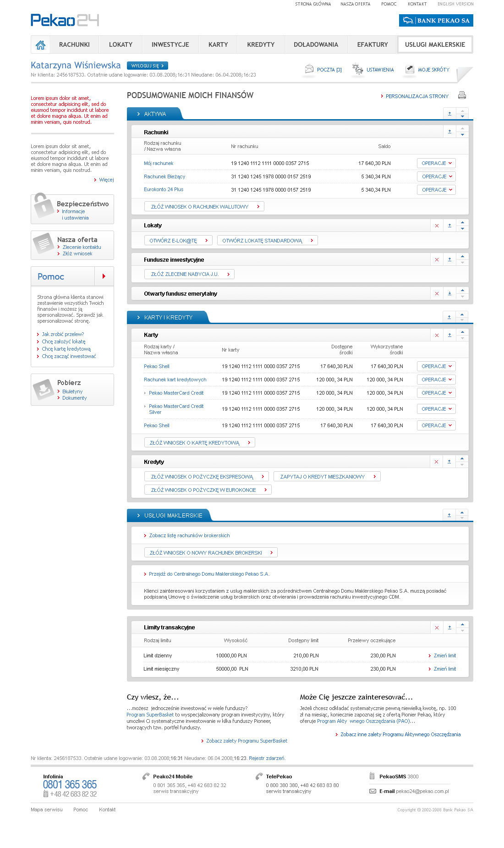The image size is (504, 848).
Task: Move the Lokaty panel down
Action: point(462,228)
